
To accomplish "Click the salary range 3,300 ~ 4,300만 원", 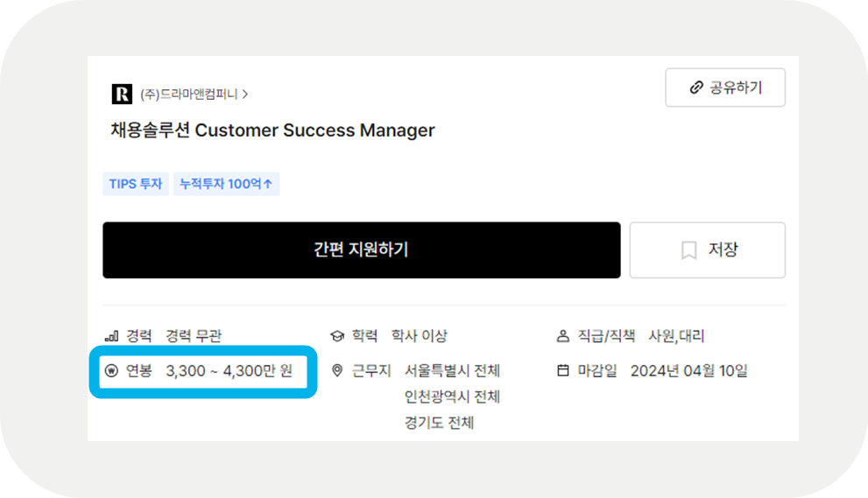I will pos(229,371).
